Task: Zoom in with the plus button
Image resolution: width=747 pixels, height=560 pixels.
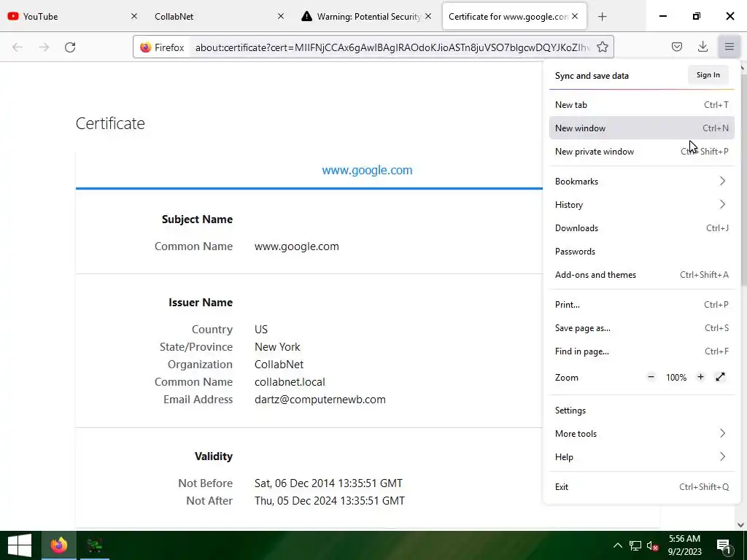Action: pos(700,377)
